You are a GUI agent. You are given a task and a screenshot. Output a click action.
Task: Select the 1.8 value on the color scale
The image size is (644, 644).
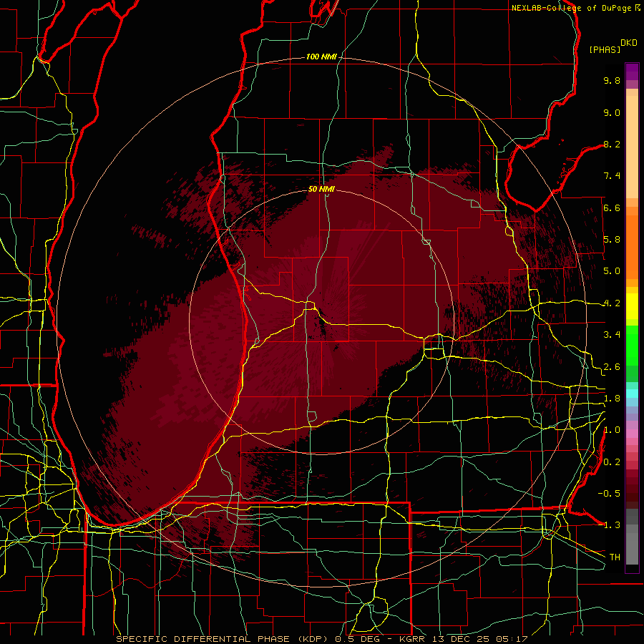pyautogui.click(x=612, y=399)
